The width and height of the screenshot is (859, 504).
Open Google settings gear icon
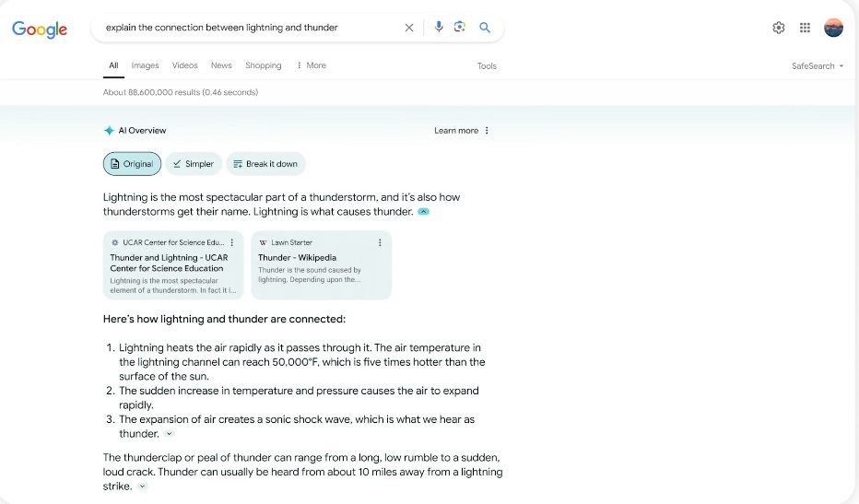tap(779, 28)
